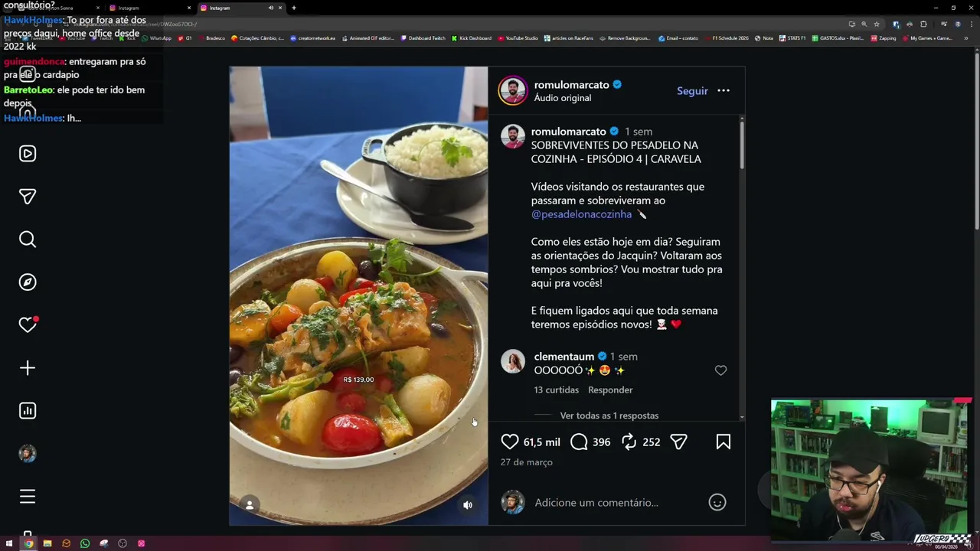Share the post with the paper-plane icon
The image size is (980, 551).
[678, 442]
